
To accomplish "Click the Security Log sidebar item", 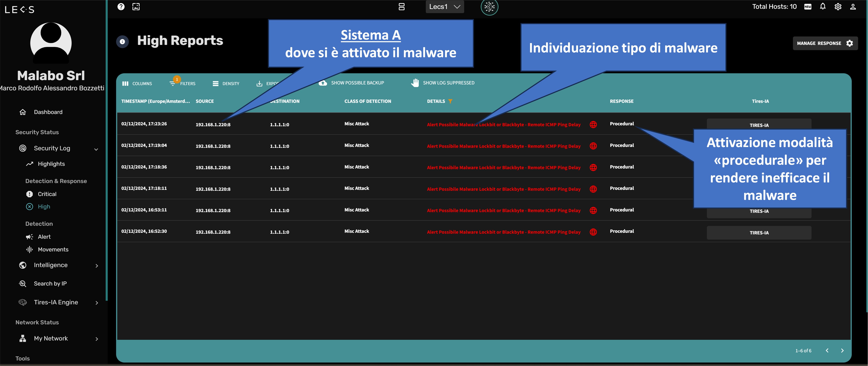I will click(52, 148).
